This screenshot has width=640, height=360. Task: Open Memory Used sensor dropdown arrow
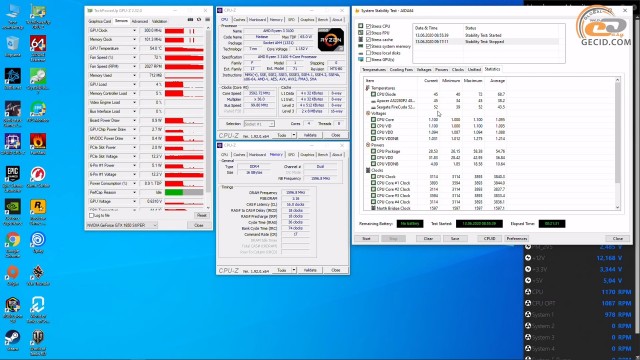[134, 76]
